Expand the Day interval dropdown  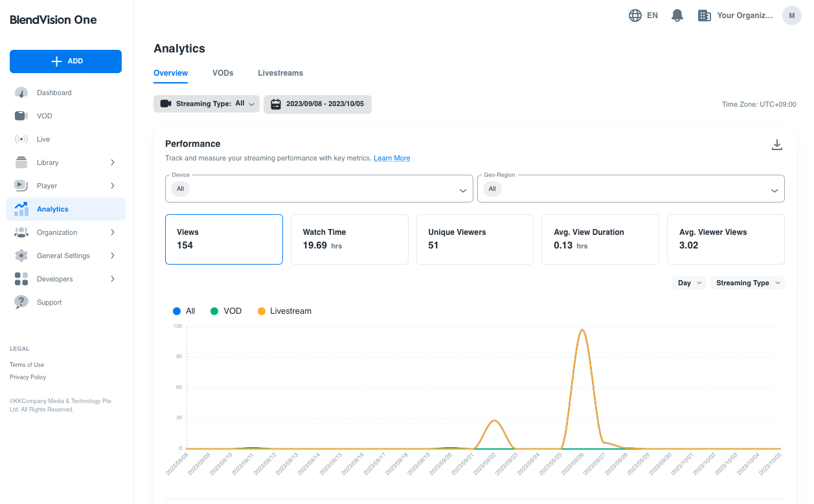[689, 283]
